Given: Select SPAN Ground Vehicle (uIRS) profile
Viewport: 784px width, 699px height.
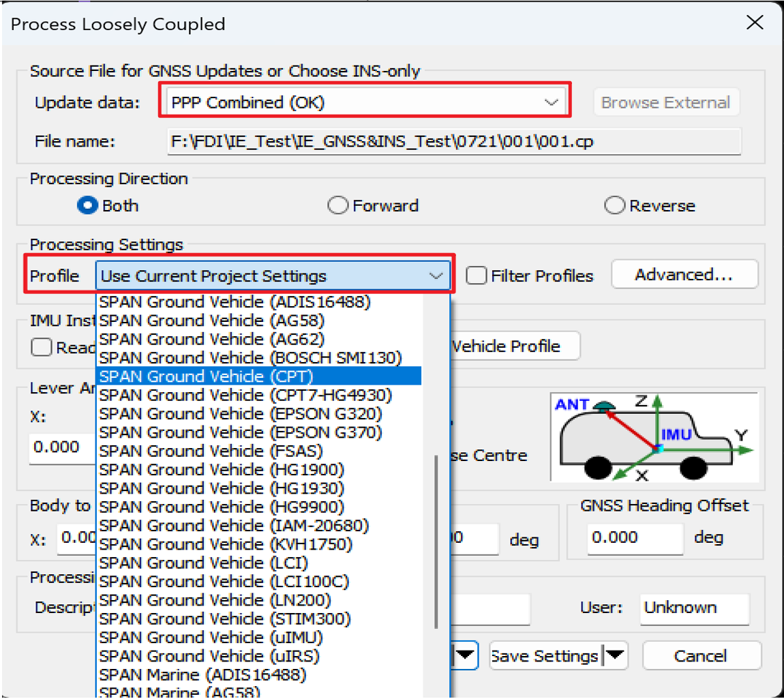Looking at the screenshot, I should 259,656.
